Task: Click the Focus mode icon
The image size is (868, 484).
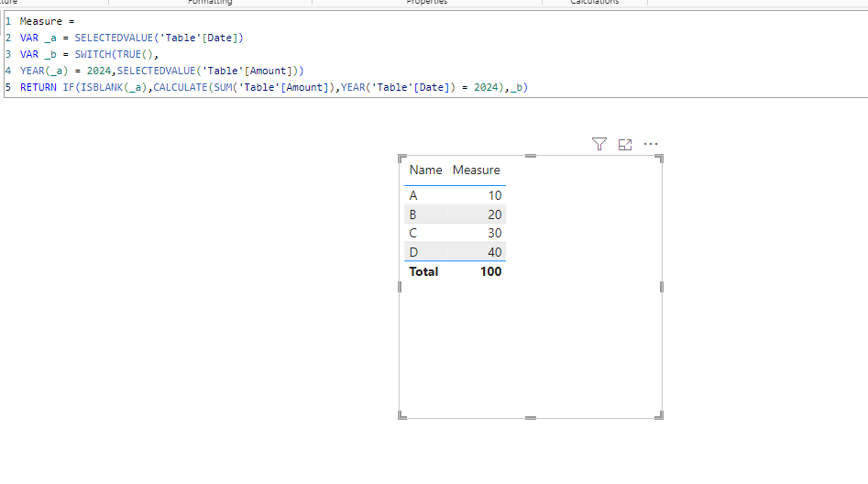Action: [625, 145]
